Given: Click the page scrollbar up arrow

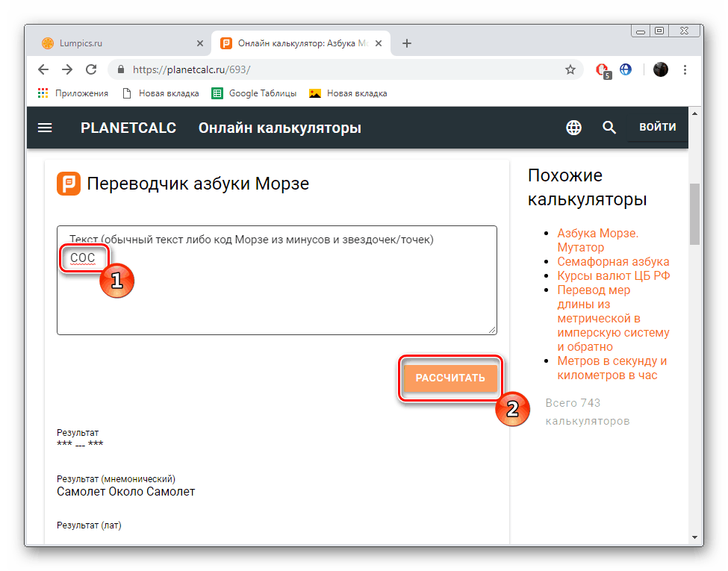Looking at the screenshot, I should [694, 113].
